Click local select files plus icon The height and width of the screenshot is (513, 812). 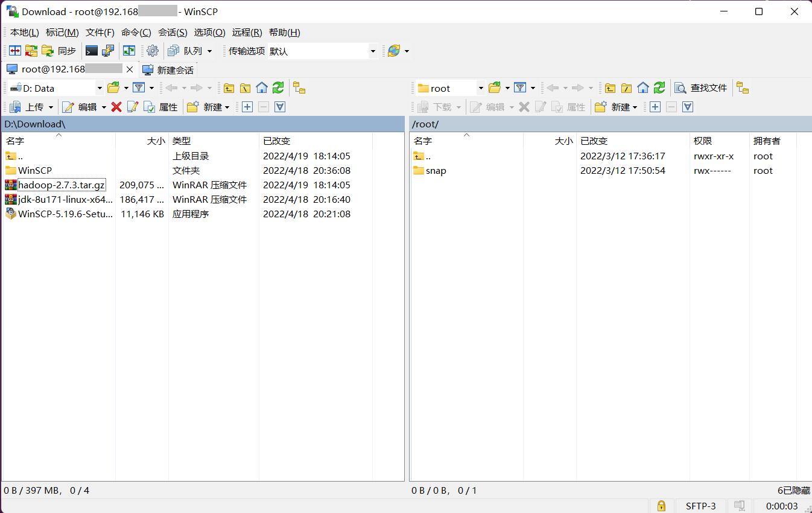pos(247,107)
